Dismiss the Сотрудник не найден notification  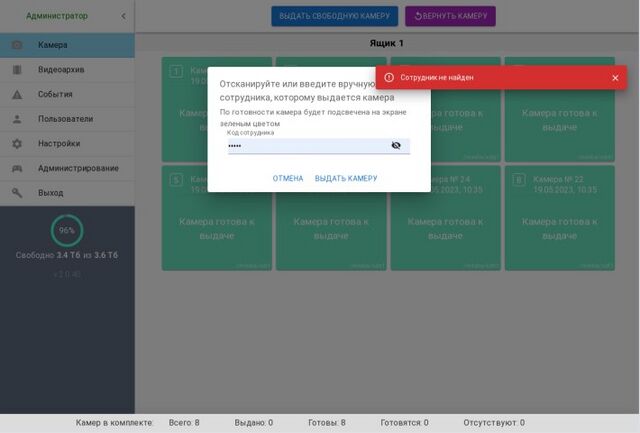[x=615, y=78]
